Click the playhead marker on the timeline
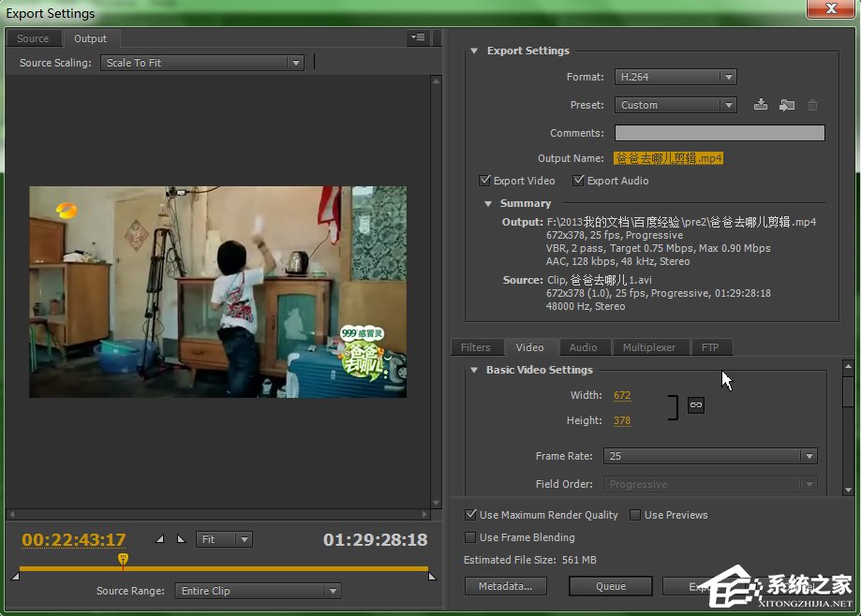Viewport: 861px width, 616px height. [123, 559]
